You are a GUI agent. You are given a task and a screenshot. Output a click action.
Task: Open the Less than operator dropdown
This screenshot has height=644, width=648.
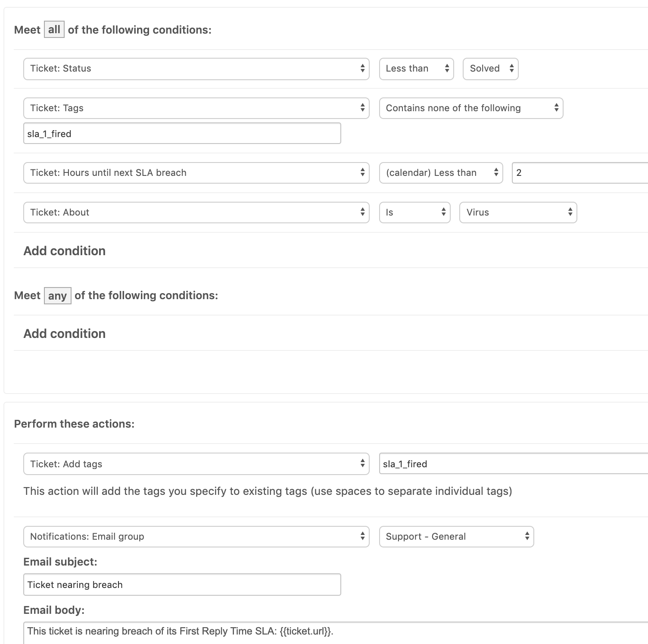click(416, 69)
